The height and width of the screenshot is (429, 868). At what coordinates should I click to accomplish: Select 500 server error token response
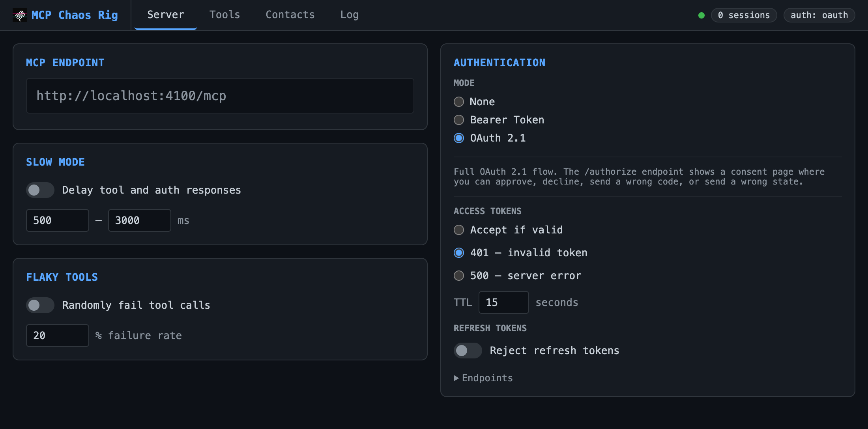pos(458,276)
